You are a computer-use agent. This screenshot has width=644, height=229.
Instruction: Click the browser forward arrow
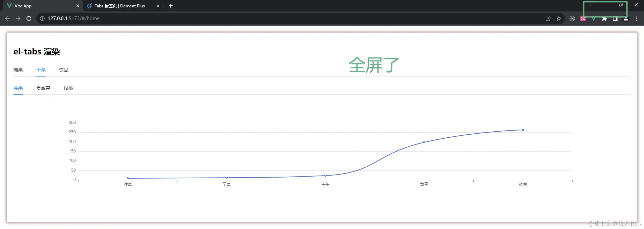point(18,18)
